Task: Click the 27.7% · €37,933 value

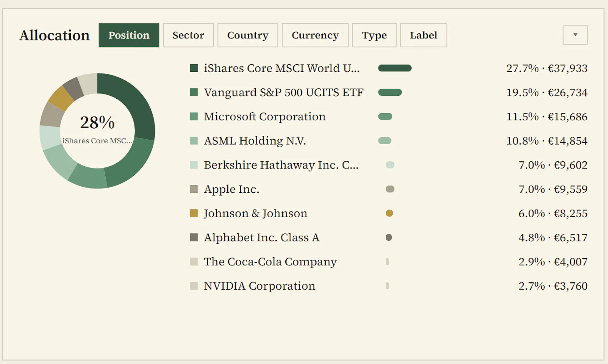Action: (547, 68)
